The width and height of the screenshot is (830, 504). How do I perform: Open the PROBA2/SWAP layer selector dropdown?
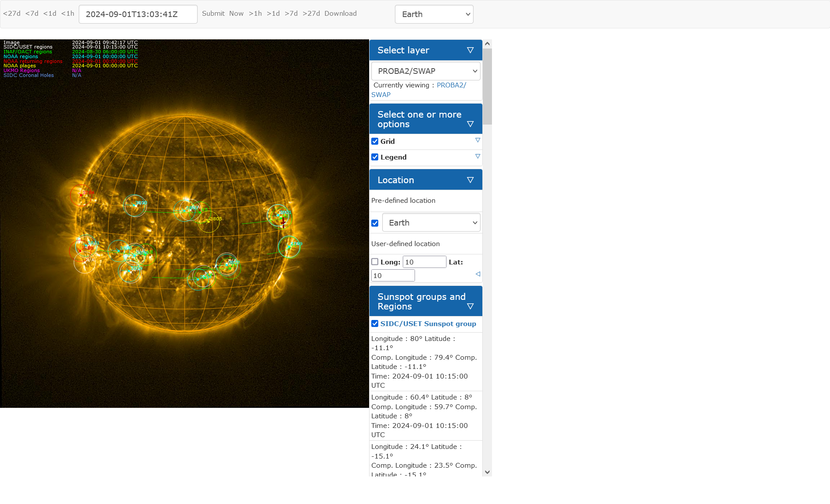point(425,71)
